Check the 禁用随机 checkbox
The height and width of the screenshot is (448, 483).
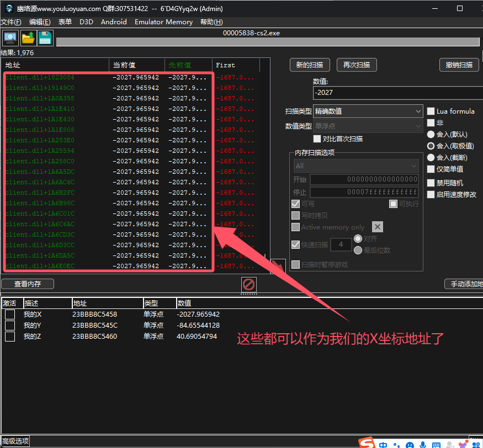[x=431, y=182]
